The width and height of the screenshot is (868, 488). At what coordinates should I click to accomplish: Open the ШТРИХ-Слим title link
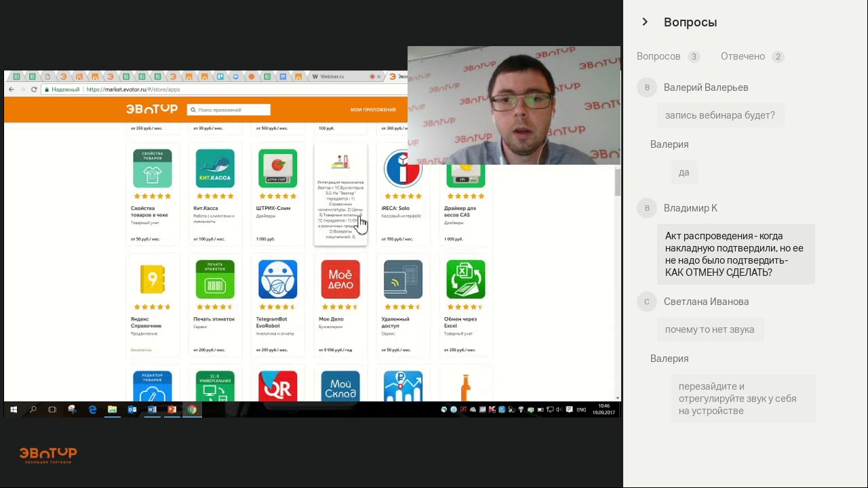[x=273, y=208]
